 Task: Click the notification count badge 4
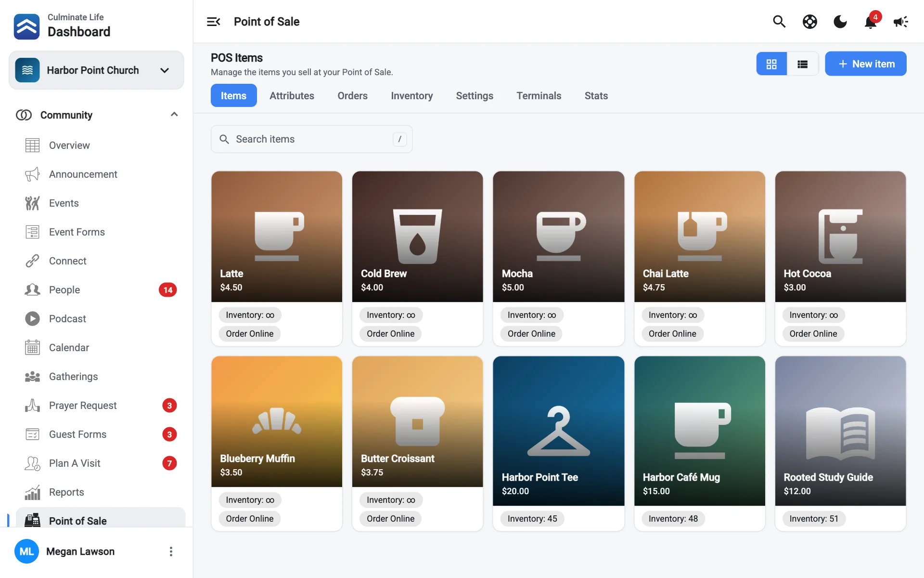pos(875,17)
